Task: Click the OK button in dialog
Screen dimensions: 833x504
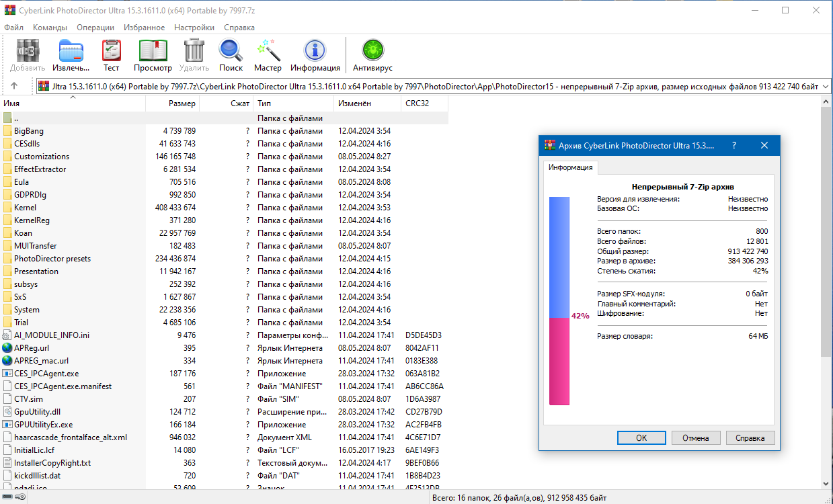Action: point(641,437)
